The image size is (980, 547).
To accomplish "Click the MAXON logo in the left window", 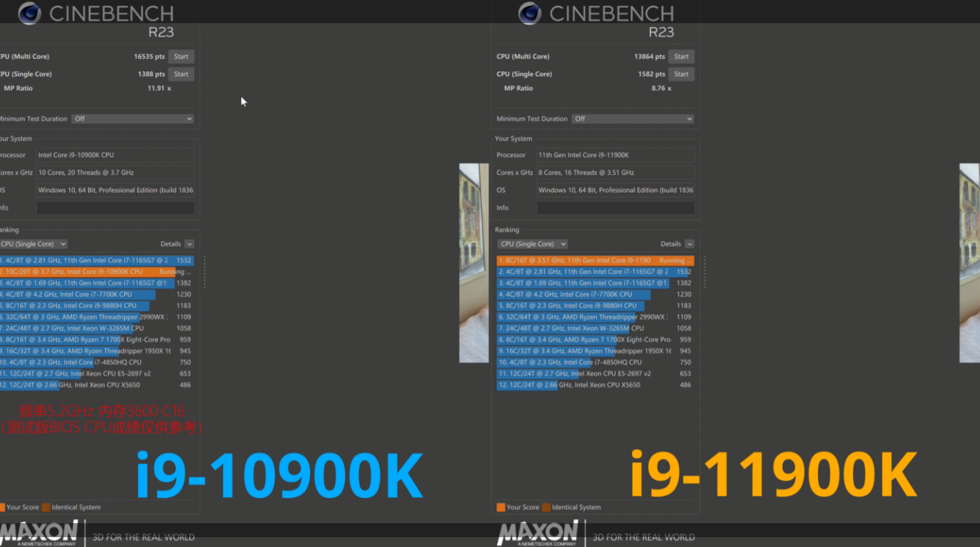I will (x=39, y=533).
